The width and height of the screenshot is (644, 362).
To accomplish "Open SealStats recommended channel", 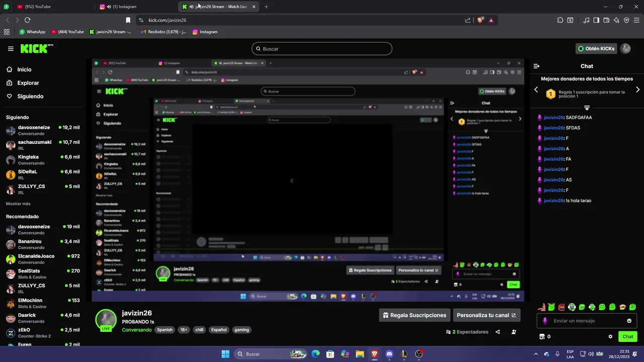I will (x=42, y=274).
